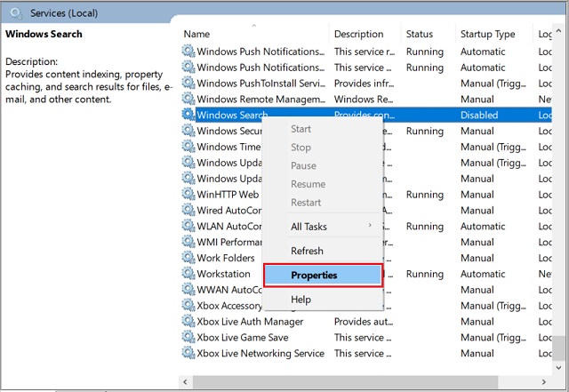The height and width of the screenshot is (392, 569).
Task: Choose Refresh from the context menu
Action: click(x=307, y=251)
